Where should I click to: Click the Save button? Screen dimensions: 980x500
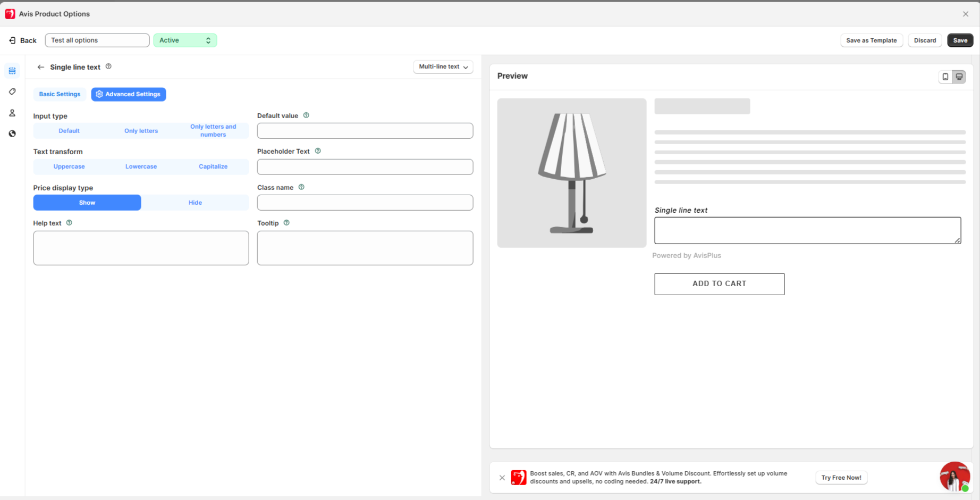tap(960, 40)
